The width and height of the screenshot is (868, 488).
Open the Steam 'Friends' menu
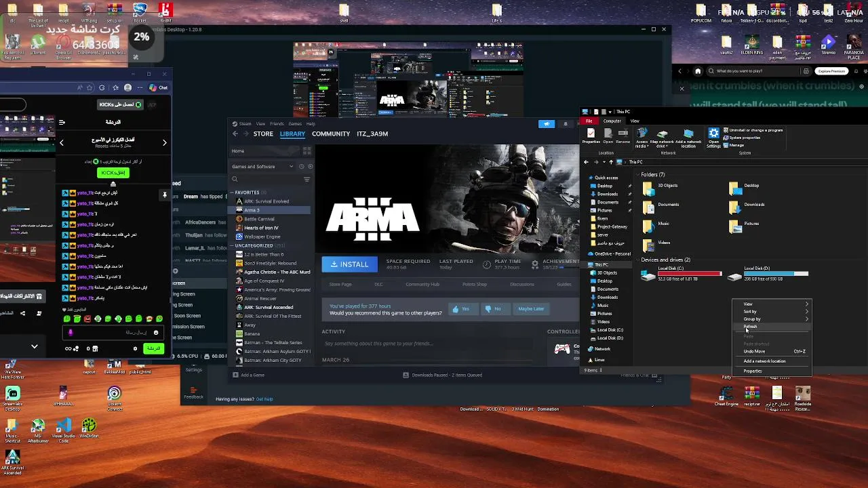pos(277,123)
